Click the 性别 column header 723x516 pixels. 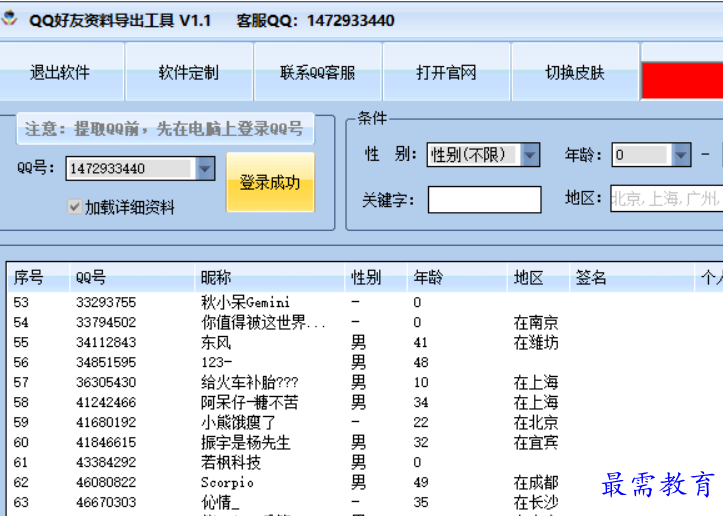pos(376,278)
